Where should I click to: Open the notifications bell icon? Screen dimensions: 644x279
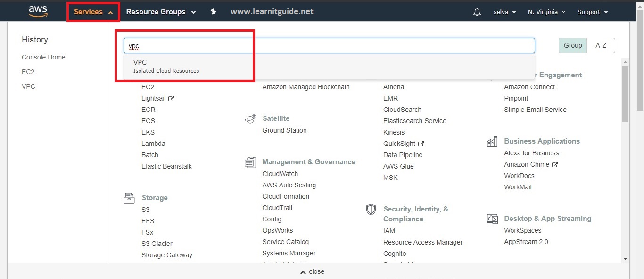click(477, 12)
